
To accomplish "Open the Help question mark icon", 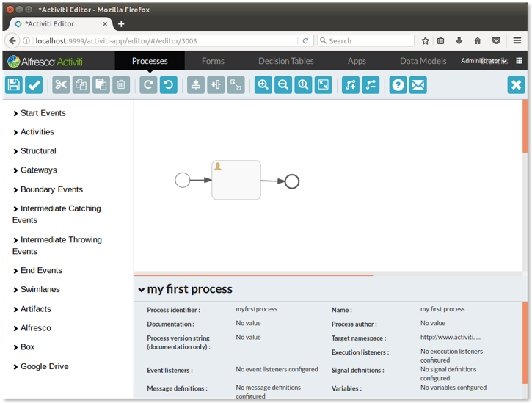I will [x=398, y=85].
